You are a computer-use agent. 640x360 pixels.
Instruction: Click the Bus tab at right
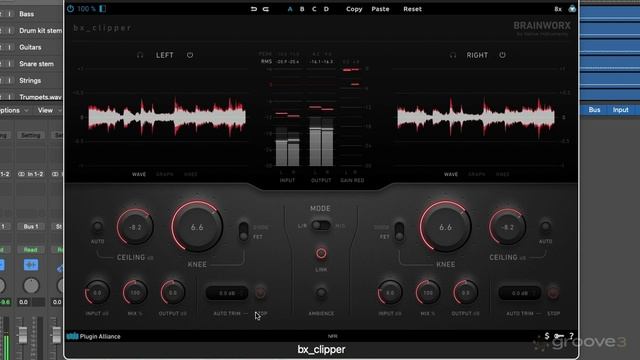[x=594, y=110]
